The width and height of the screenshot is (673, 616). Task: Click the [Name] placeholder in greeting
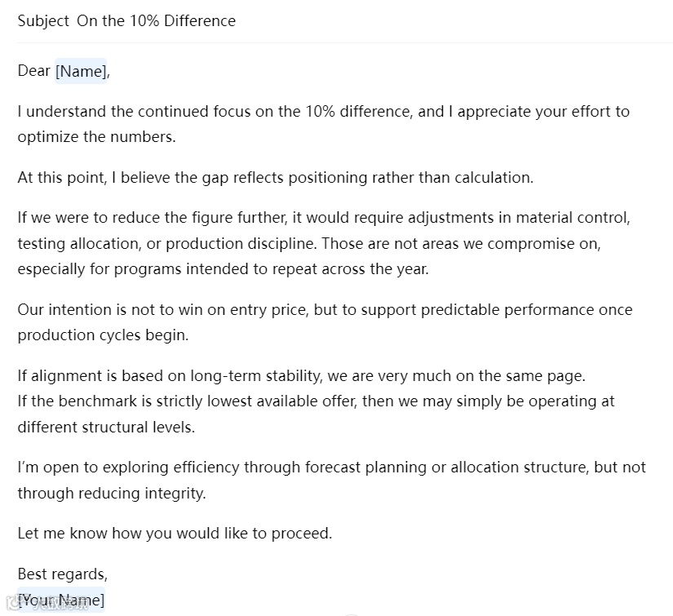(81, 71)
